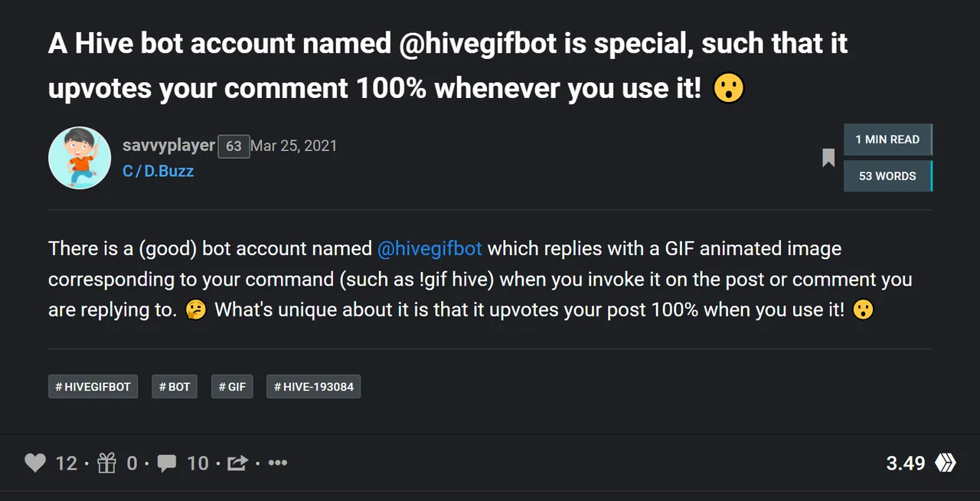
Task: Click the comments speech bubble icon
Action: (167, 463)
